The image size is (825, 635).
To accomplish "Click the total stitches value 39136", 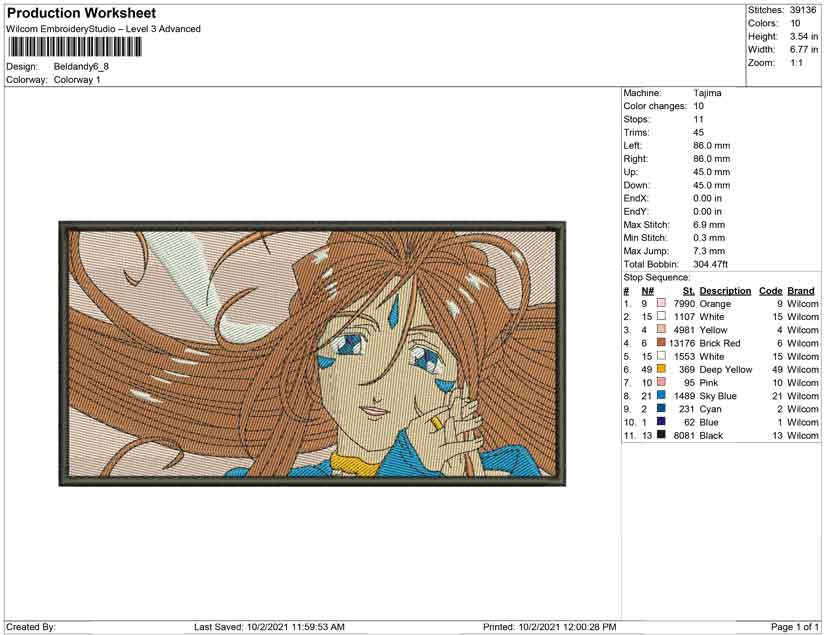I will (803, 10).
